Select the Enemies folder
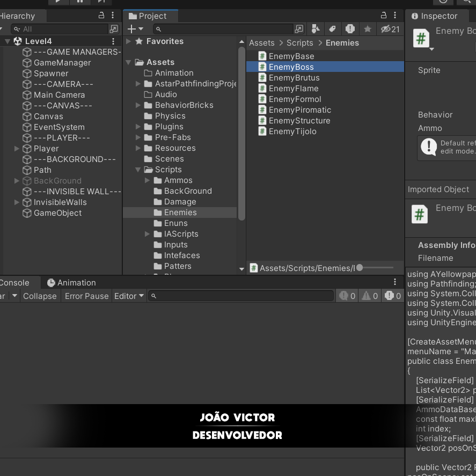The height and width of the screenshot is (476, 476). pos(180,213)
